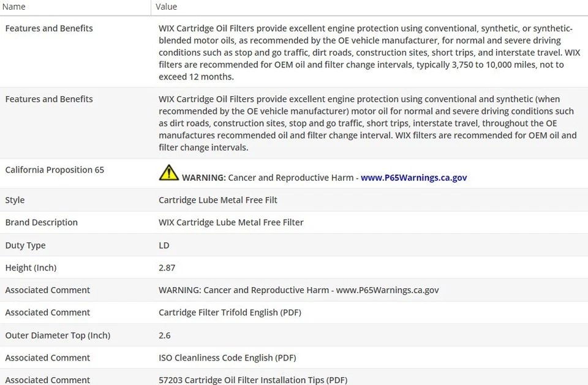Click 'ISO Cleanliness Code English (PDF)' text
Image resolution: width=588 pixels, height=385 pixels.
[x=227, y=358]
